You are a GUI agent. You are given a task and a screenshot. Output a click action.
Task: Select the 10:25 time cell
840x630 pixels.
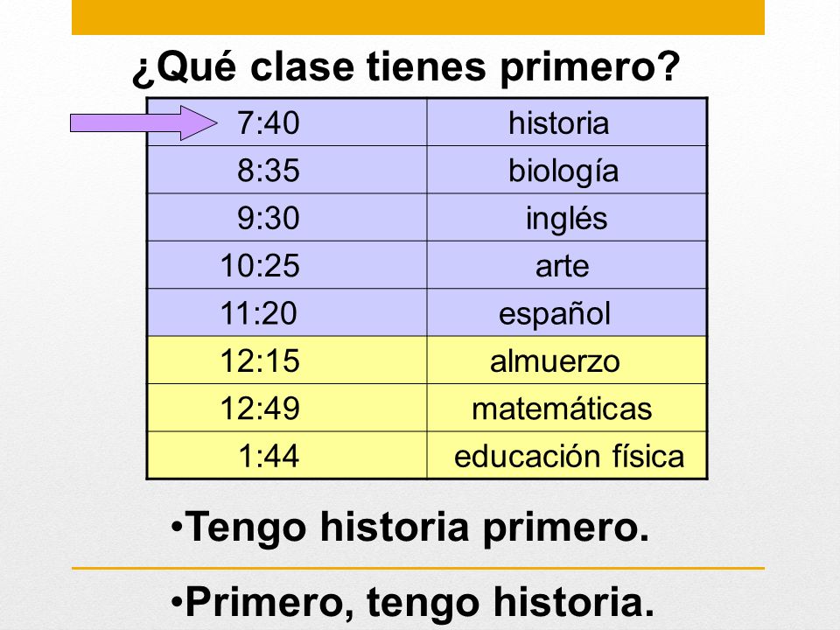287,265
